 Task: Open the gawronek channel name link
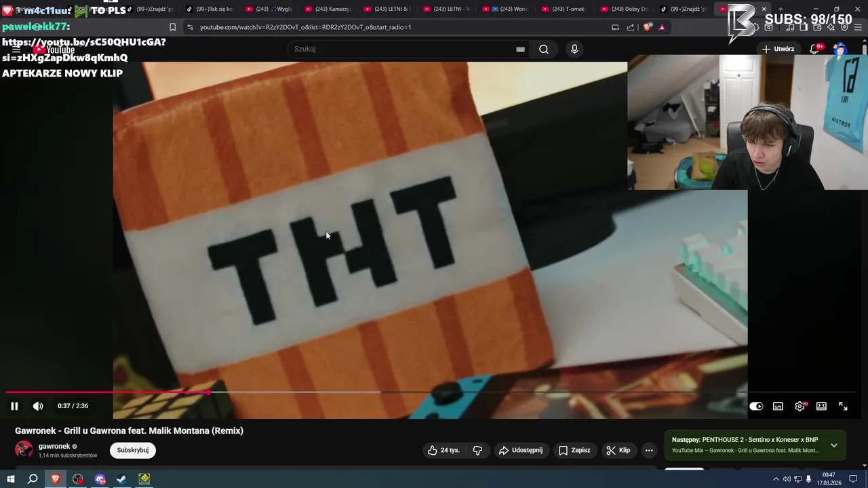(54, 447)
